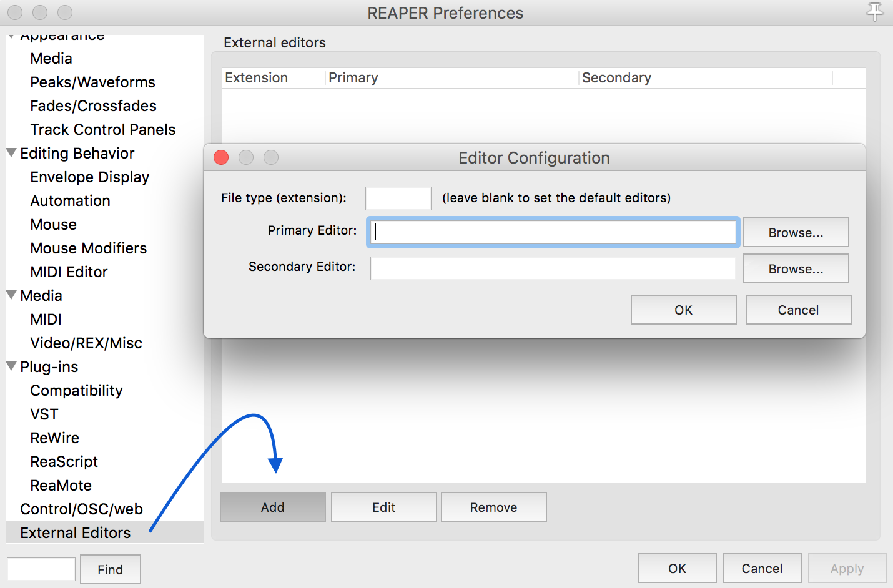Click the Secondary Editor path field
This screenshot has width=893, height=588.
(553, 268)
